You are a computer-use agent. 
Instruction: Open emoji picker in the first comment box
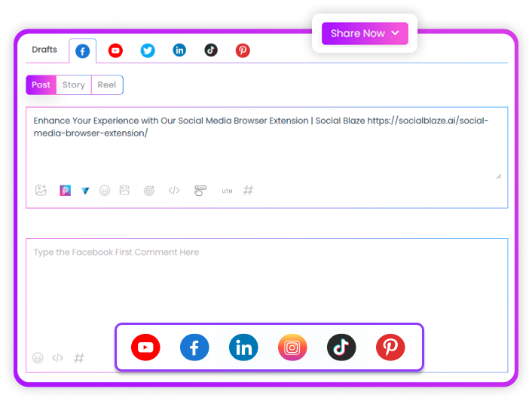click(38, 358)
